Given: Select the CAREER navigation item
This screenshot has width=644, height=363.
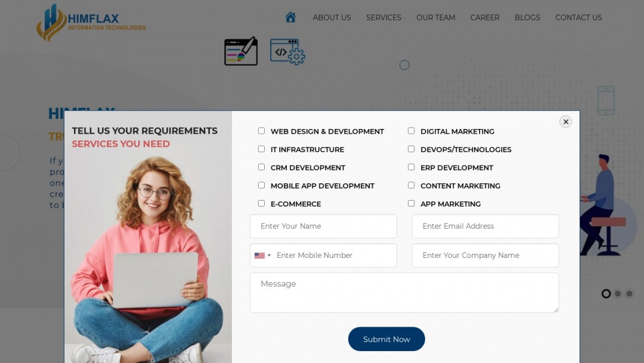Looking at the screenshot, I should pyautogui.click(x=485, y=17).
